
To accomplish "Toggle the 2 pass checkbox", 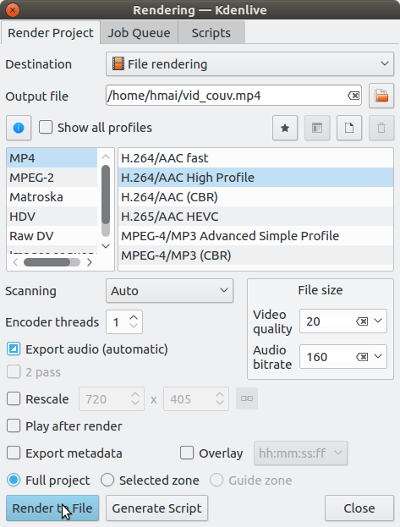I will click(14, 372).
